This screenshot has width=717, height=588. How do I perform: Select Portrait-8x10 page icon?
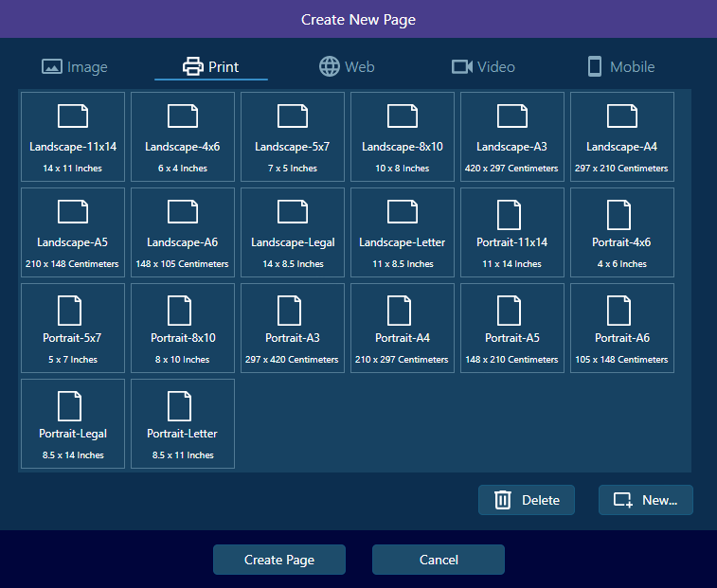pyautogui.click(x=179, y=311)
